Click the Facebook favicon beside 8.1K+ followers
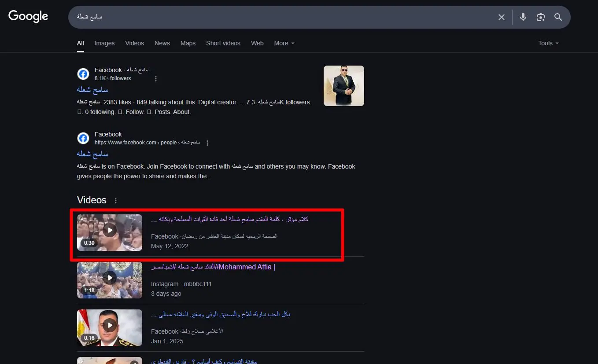The image size is (598, 364). pos(83,74)
